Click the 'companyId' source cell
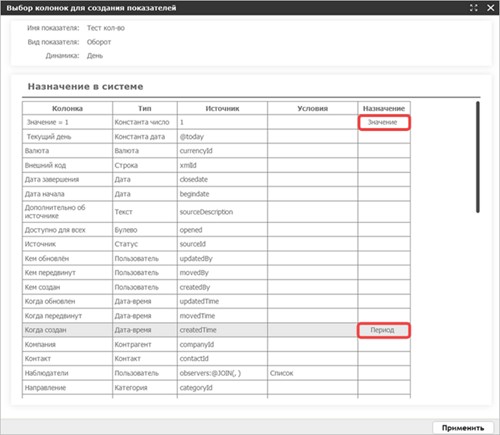The width and height of the screenshot is (500, 435). pos(222,344)
